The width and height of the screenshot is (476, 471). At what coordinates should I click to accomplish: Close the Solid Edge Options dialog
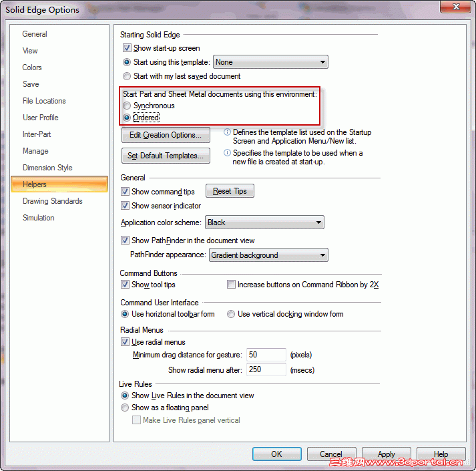click(456, 7)
